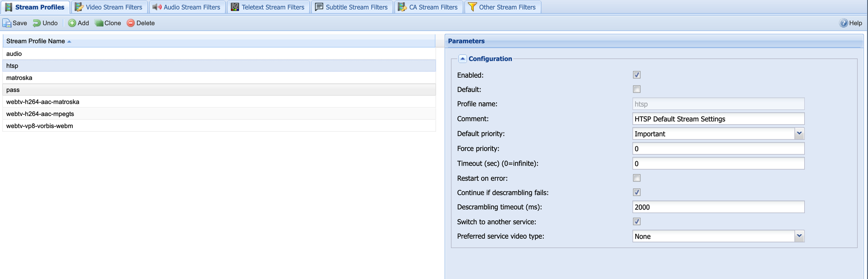The image size is (868, 279).
Task: Enable the Restart on error checkbox
Action: coord(637,178)
